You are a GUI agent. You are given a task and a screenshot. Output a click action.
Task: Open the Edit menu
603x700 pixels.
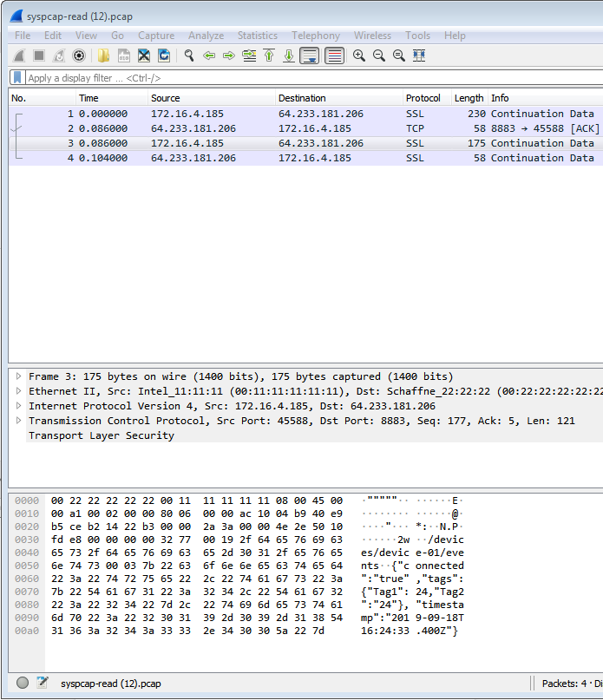coord(53,36)
